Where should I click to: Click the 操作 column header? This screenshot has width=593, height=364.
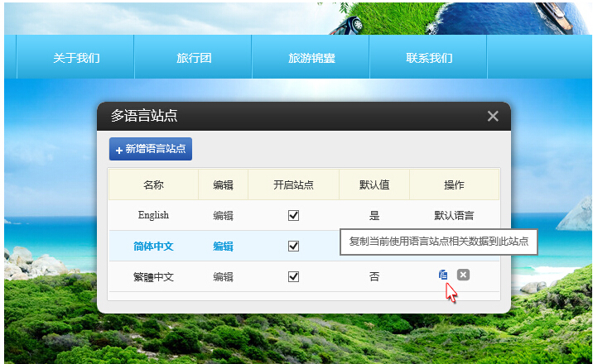pos(454,184)
